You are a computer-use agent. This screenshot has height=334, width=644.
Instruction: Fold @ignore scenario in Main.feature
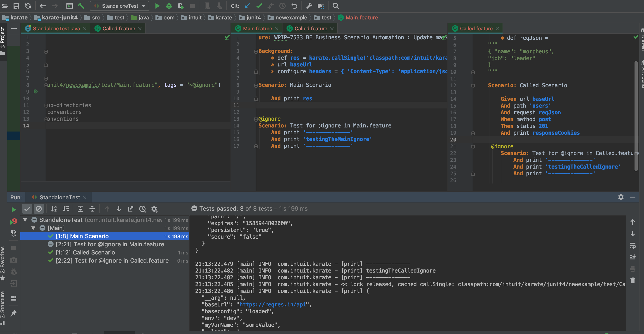(256, 119)
